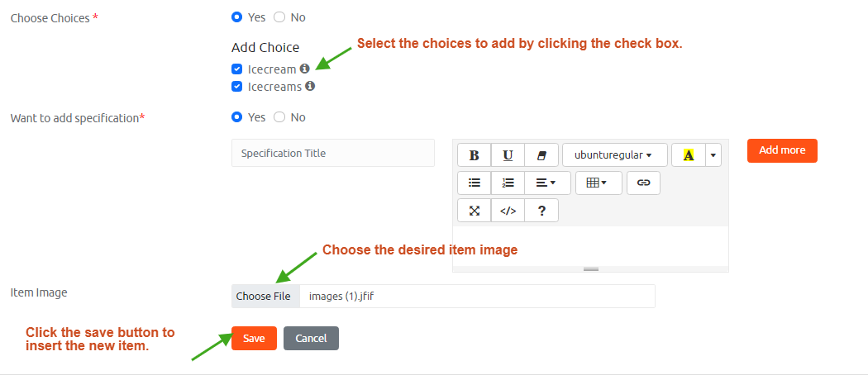This screenshot has height=380, width=868.
Task: Select No for Choose Choices
Action: click(x=279, y=17)
